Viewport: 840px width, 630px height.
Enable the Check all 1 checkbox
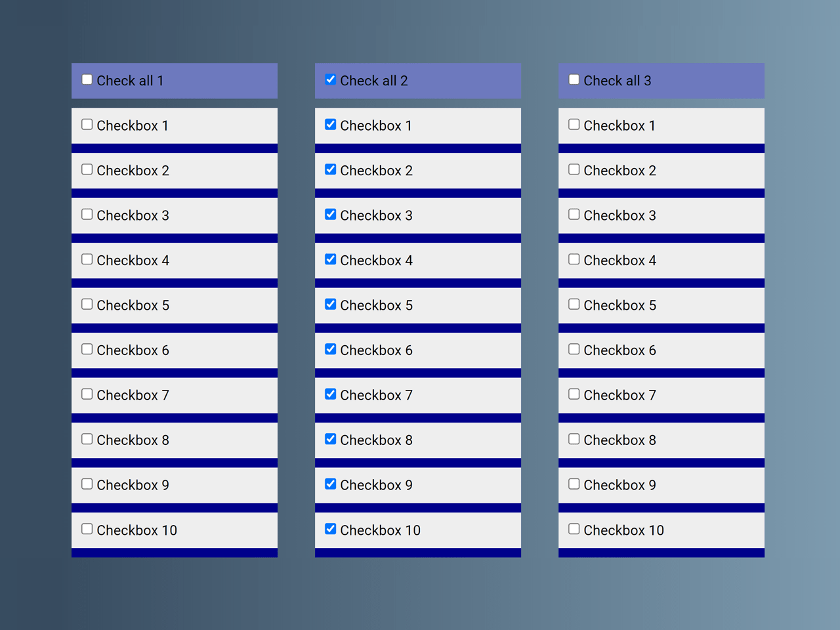pyautogui.click(x=87, y=79)
